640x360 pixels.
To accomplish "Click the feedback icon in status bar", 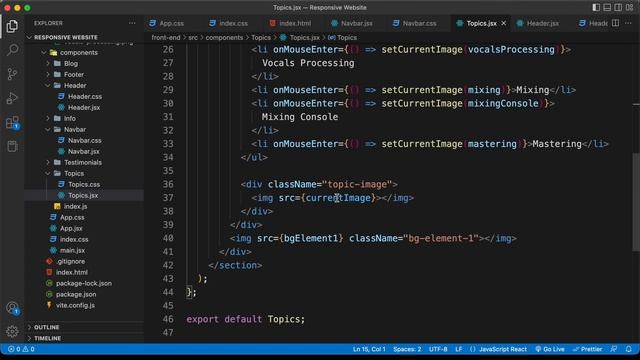I will [x=613, y=349].
